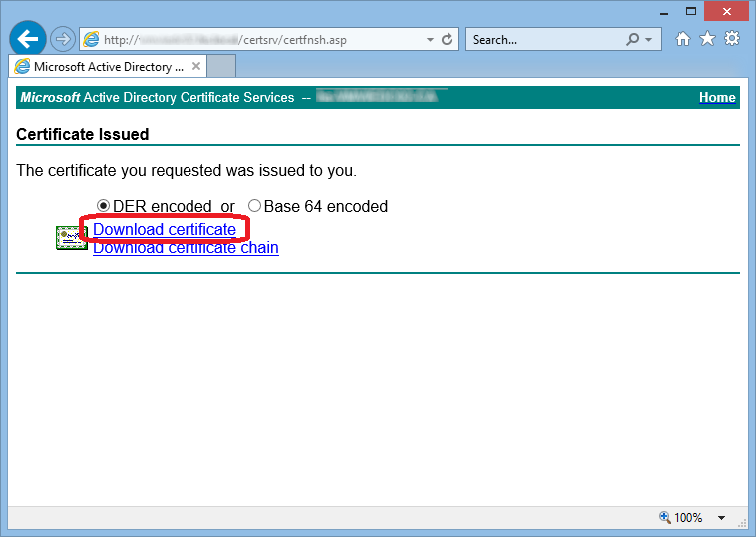
Task: Expand the address bar autocomplete dropdown
Action: [430, 40]
